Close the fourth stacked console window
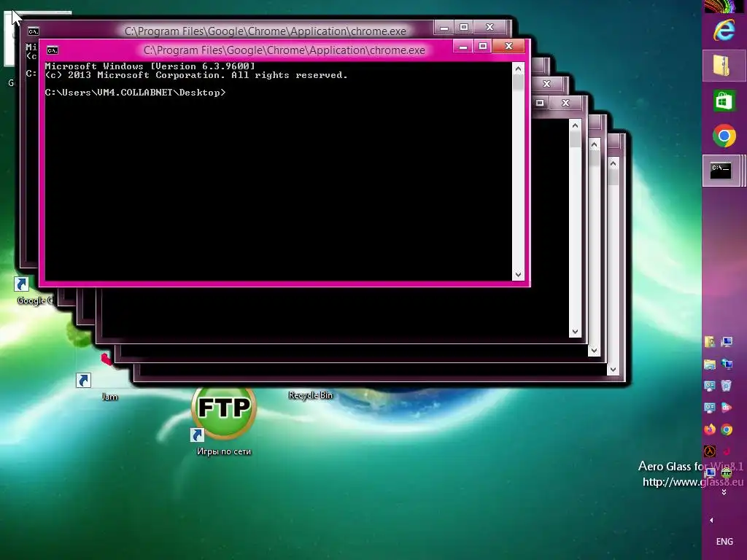 565,103
